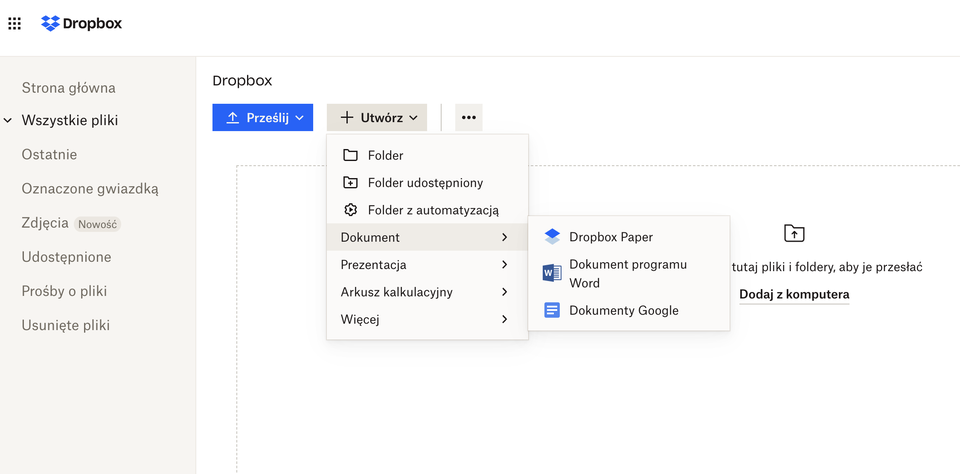Expand the Dokument submenu arrow
Screen dimensions: 960x474
tap(504, 237)
